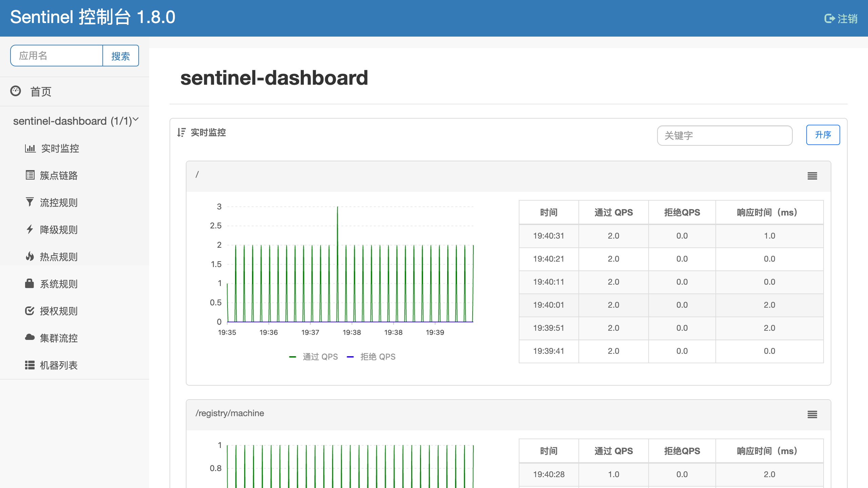Click the 时间 header in / table
Viewport: 868px width, 488px height.
click(x=549, y=212)
